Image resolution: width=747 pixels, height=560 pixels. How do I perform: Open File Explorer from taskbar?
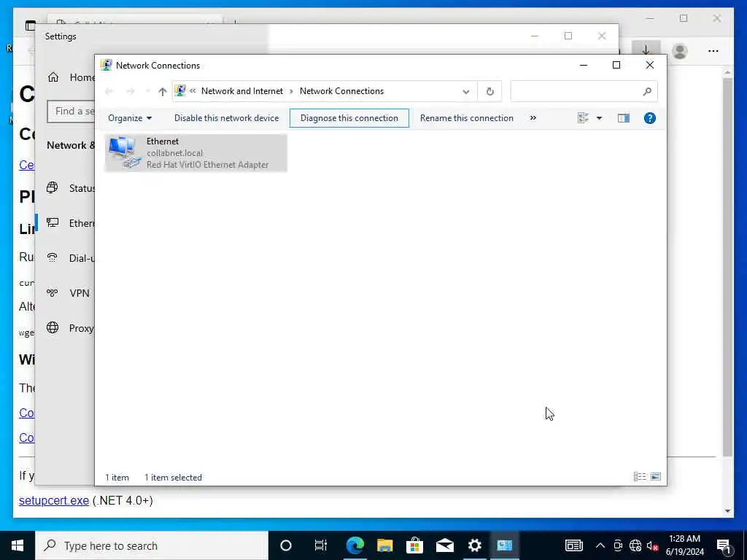tap(385, 545)
